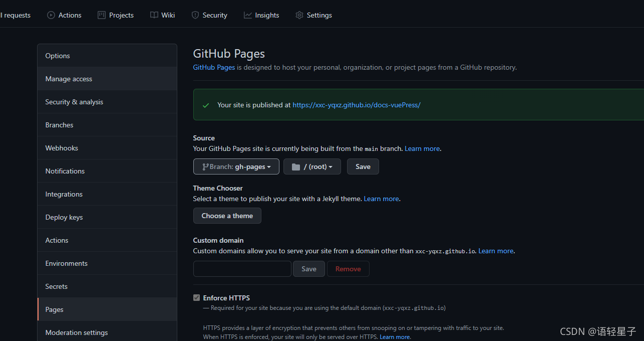Click Learn more in the Theme Chooser section
The image size is (644, 341).
tap(382, 199)
